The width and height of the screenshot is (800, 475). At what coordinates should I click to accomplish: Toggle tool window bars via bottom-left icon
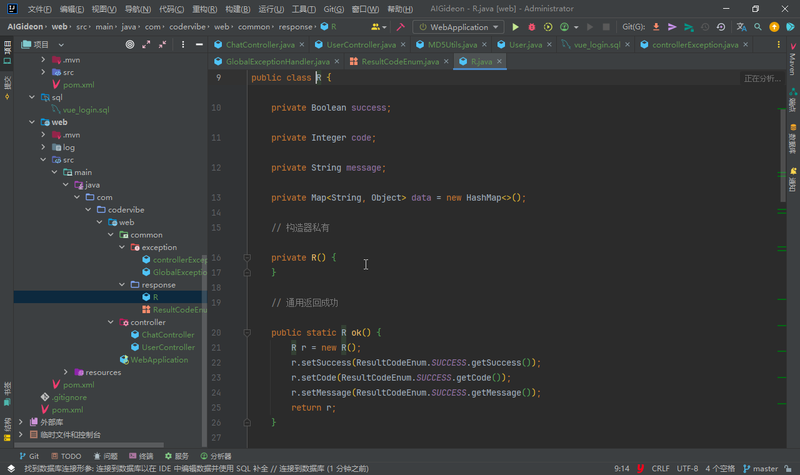click(11, 468)
